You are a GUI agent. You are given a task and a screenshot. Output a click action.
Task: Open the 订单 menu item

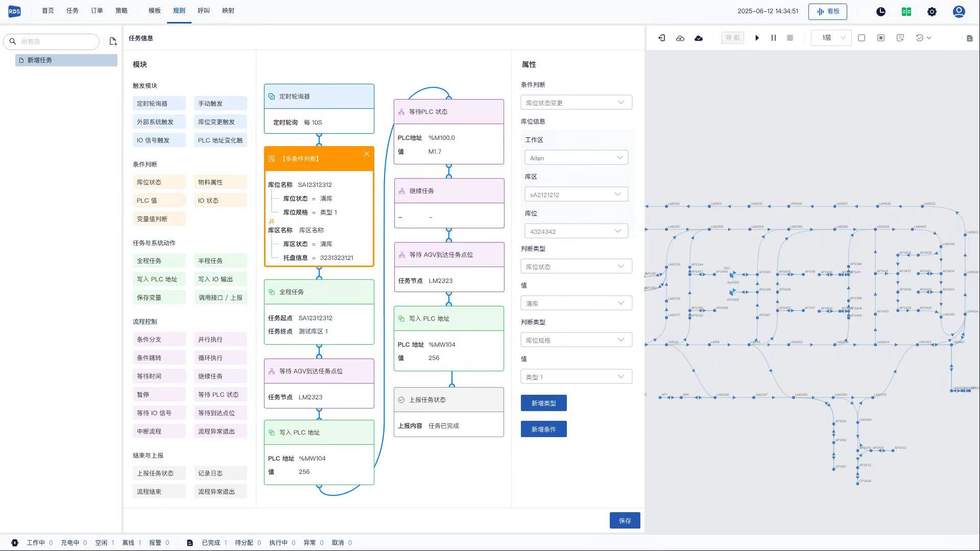97,11
